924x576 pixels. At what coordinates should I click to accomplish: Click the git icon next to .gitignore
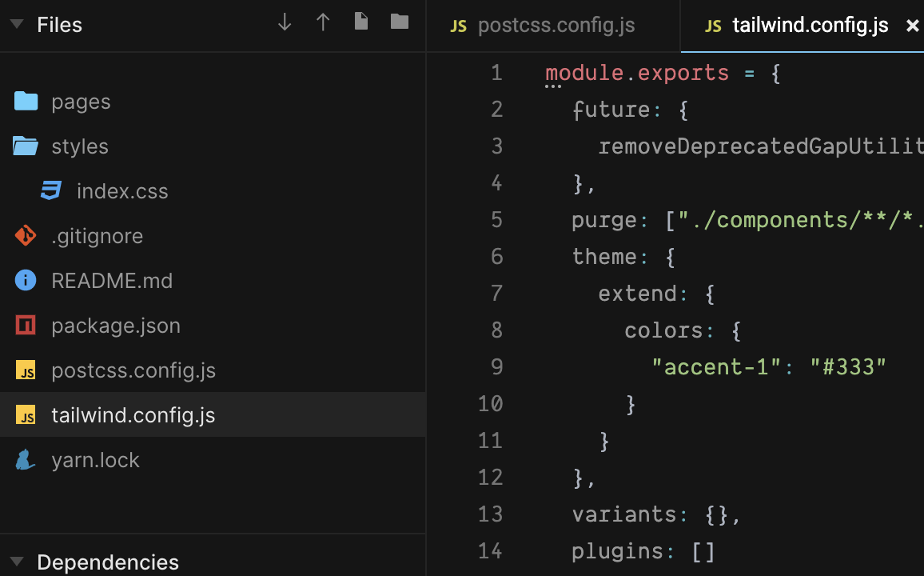coord(24,235)
